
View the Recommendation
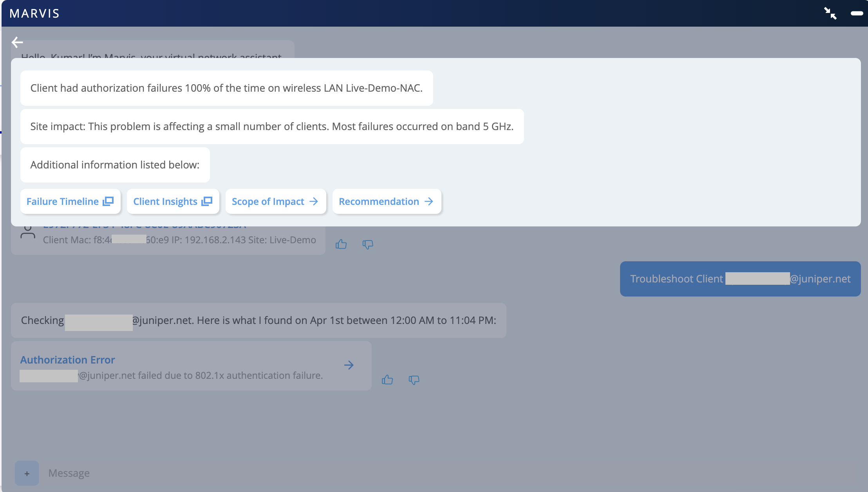tap(387, 201)
